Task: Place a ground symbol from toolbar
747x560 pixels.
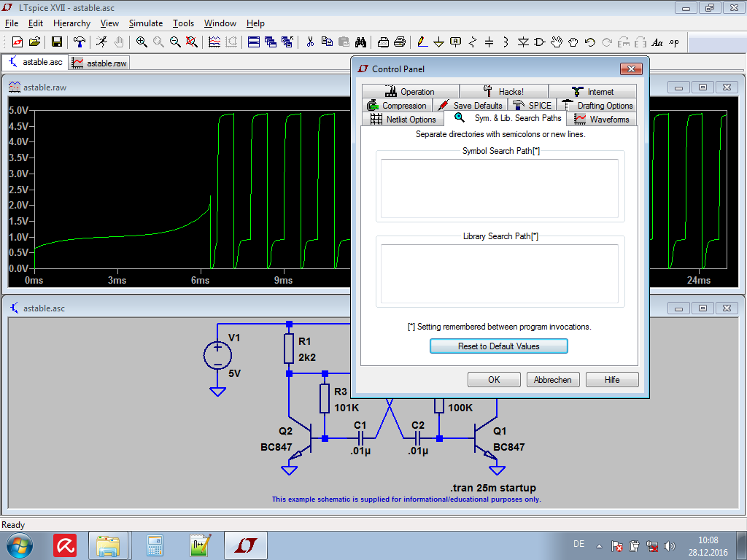Action: (x=438, y=42)
